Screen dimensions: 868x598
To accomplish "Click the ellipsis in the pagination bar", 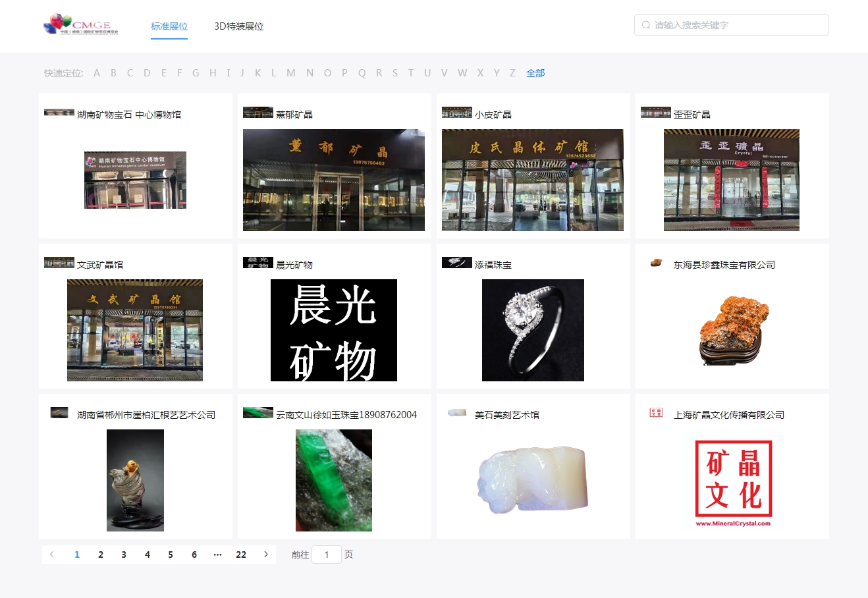I will (x=217, y=555).
